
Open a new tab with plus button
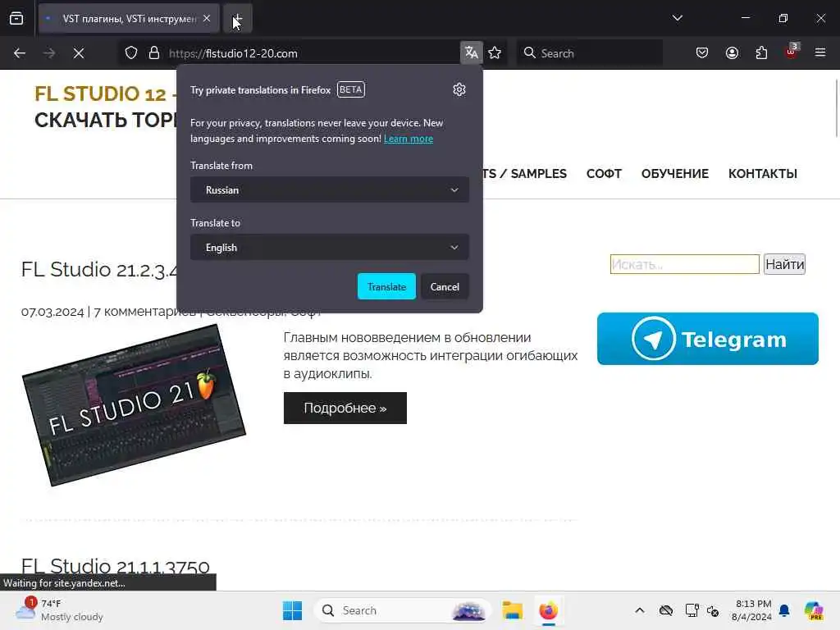click(237, 18)
